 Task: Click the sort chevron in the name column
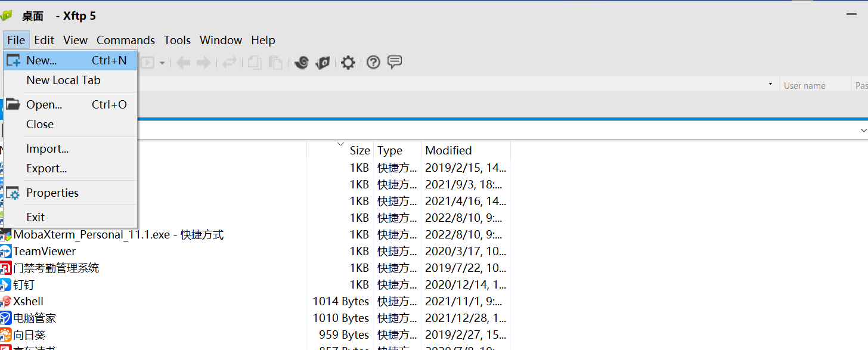click(340, 144)
